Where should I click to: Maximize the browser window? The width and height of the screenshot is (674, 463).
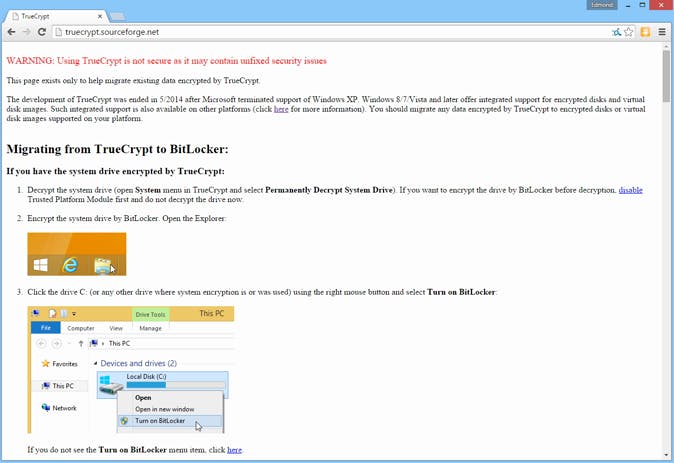tap(642, 5)
